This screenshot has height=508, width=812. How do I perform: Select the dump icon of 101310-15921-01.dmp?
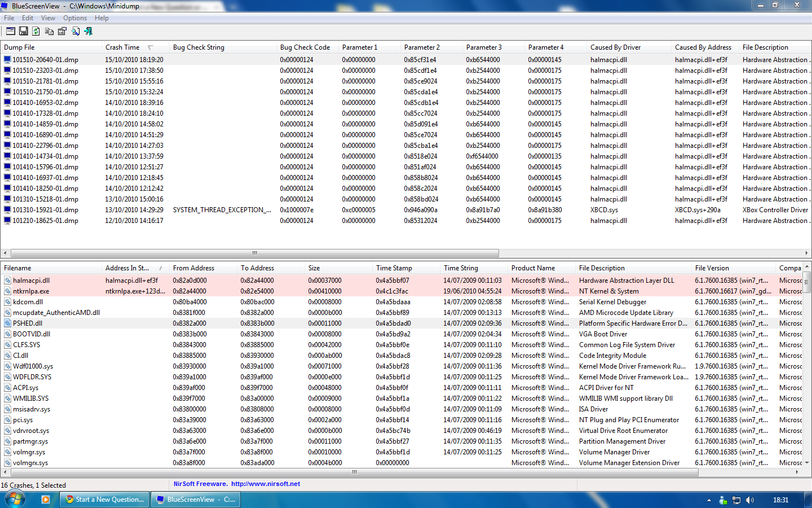pyautogui.click(x=7, y=209)
